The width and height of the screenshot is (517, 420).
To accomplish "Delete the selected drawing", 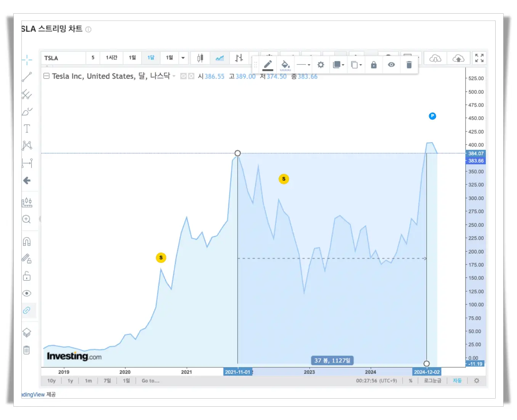I will pos(409,65).
